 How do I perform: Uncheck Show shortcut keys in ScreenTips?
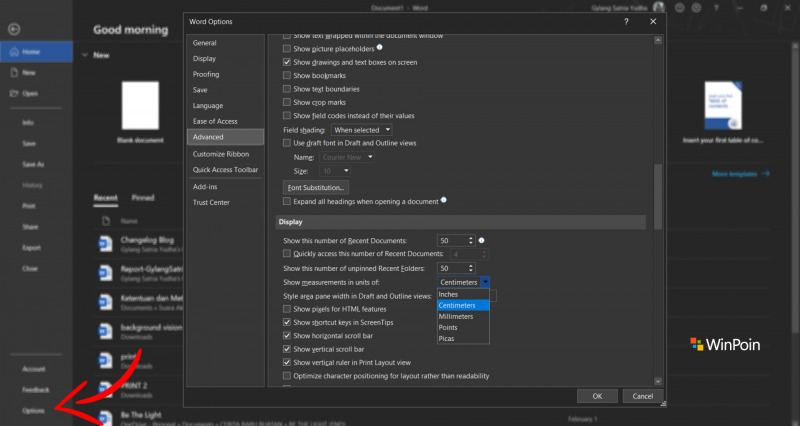pos(287,322)
